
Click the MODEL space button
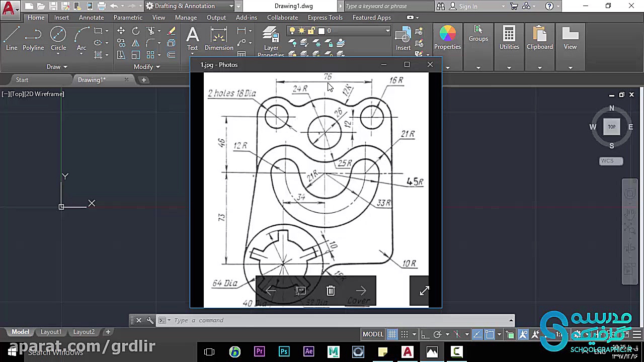tap(373, 334)
